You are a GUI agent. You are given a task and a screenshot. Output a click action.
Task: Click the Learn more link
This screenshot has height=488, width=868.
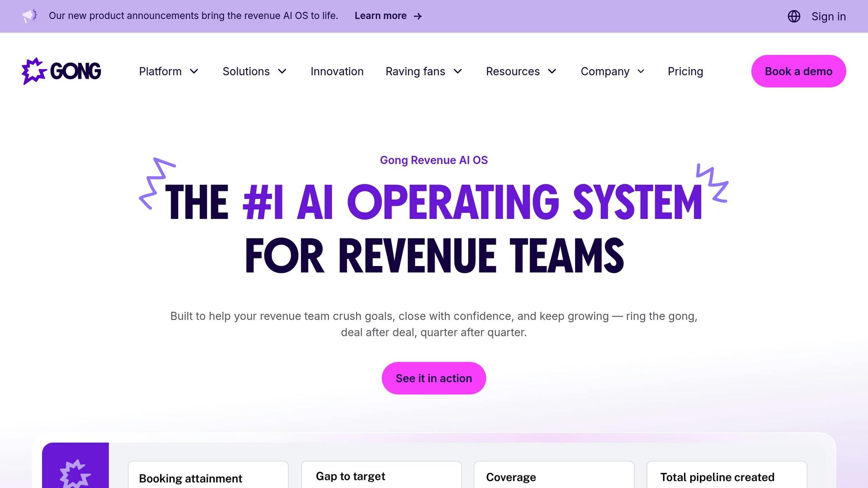click(381, 16)
